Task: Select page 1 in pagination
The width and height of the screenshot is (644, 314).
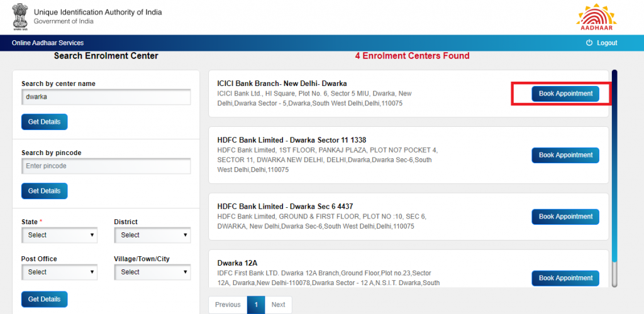Action: pos(256,305)
